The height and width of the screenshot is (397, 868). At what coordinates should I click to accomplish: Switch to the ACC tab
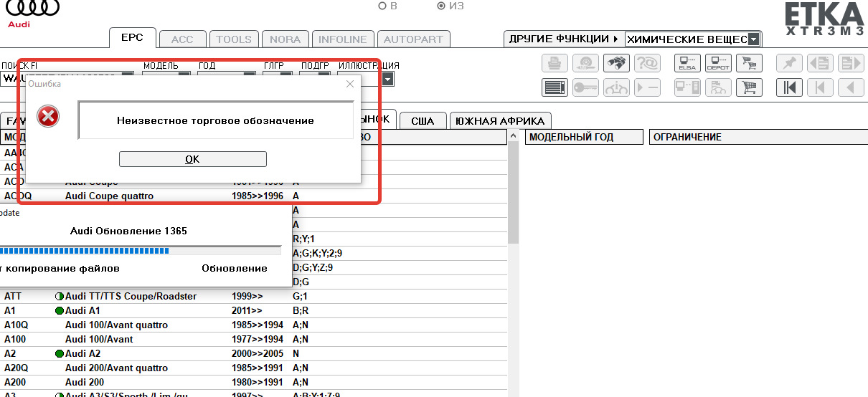coord(183,39)
